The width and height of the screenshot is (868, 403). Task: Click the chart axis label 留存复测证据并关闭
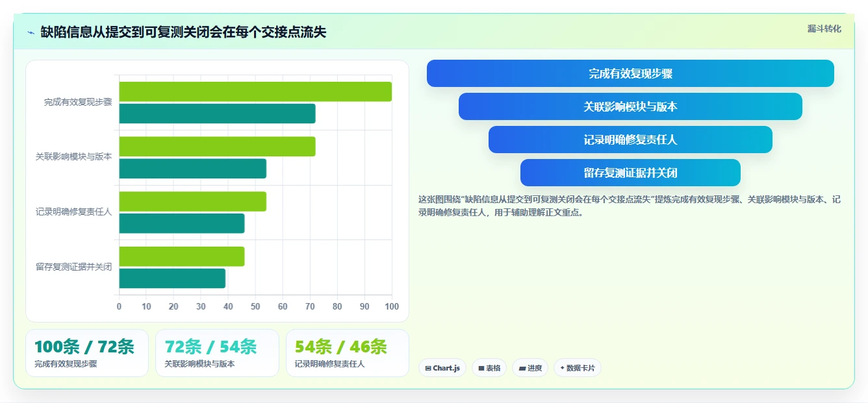(74, 267)
